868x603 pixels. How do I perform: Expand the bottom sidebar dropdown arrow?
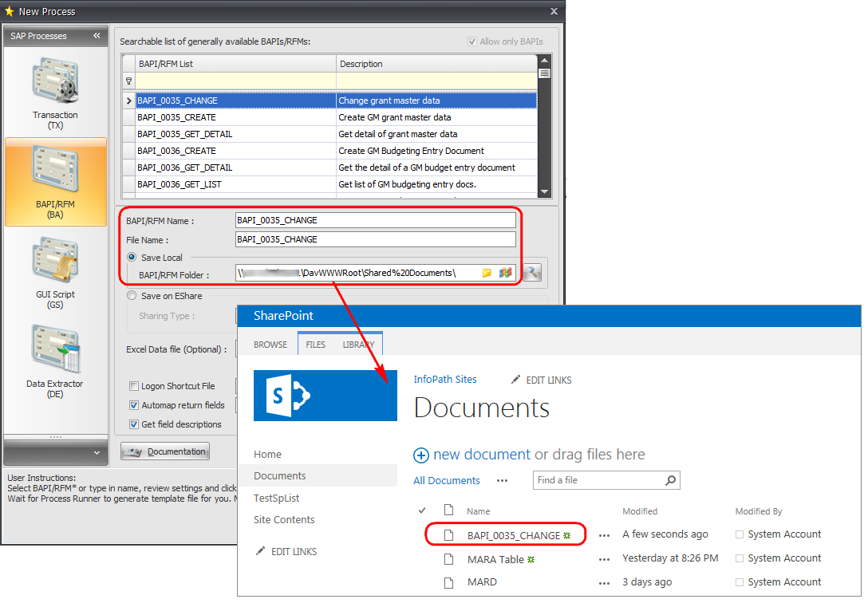coord(97,453)
